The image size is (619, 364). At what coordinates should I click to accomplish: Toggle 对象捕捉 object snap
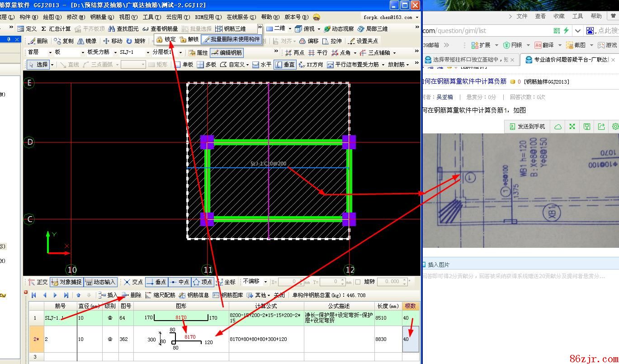[x=66, y=282]
